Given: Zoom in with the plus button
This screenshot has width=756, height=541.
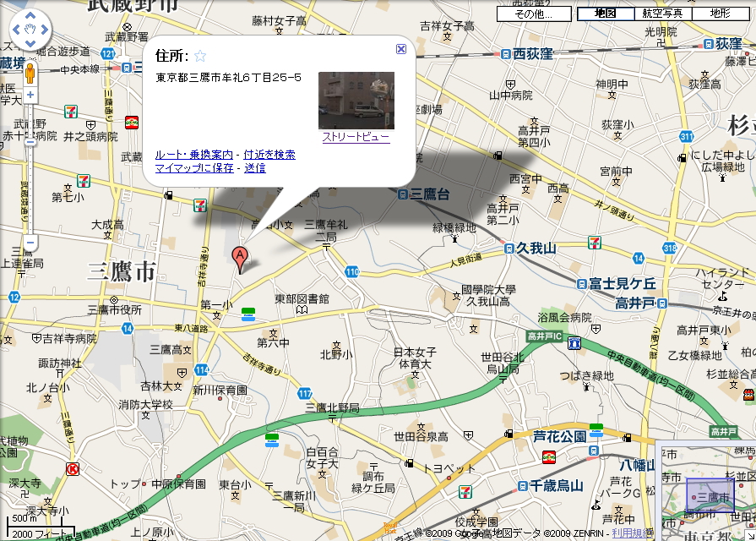Looking at the screenshot, I should [30, 95].
